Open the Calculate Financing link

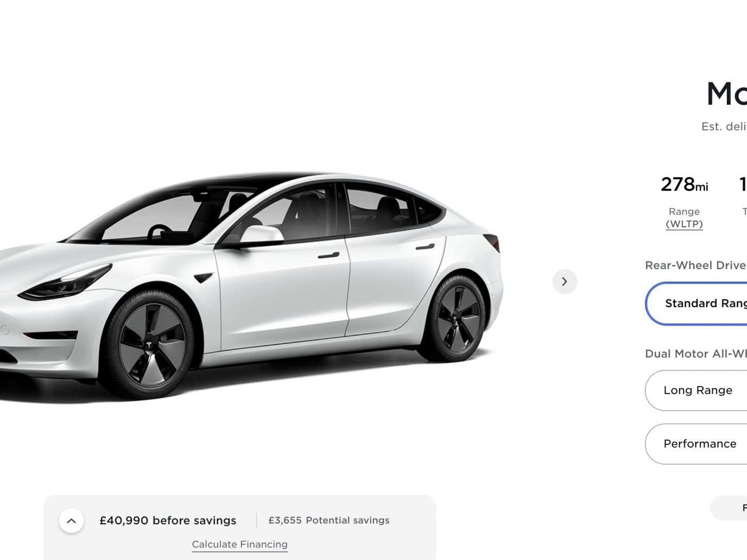pos(239,544)
